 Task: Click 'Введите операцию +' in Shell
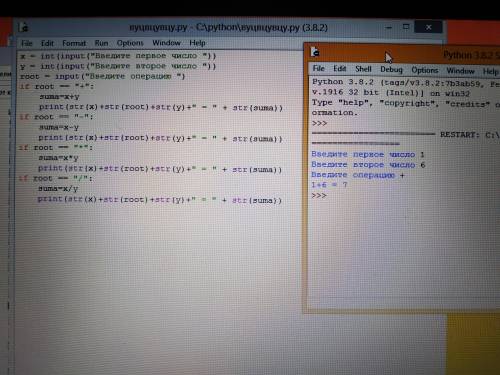(358, 175)
